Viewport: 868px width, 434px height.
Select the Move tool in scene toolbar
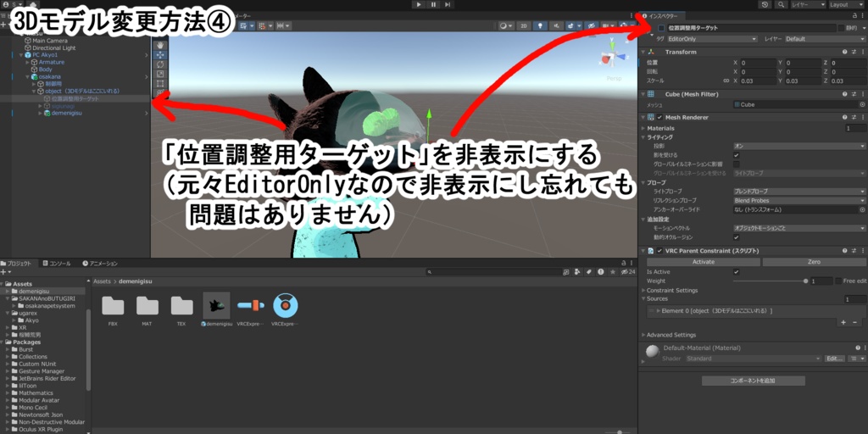tap(160, 55)
